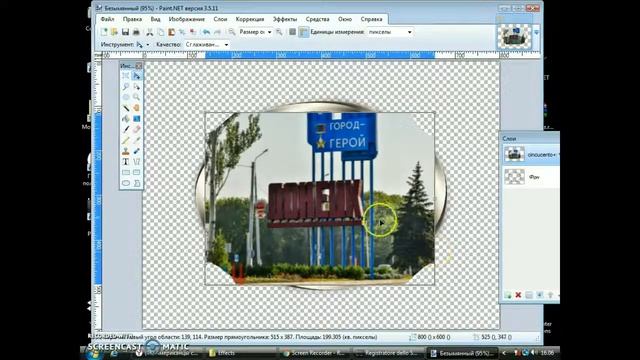Select the Recolor tool

click(x=136, y=151)
